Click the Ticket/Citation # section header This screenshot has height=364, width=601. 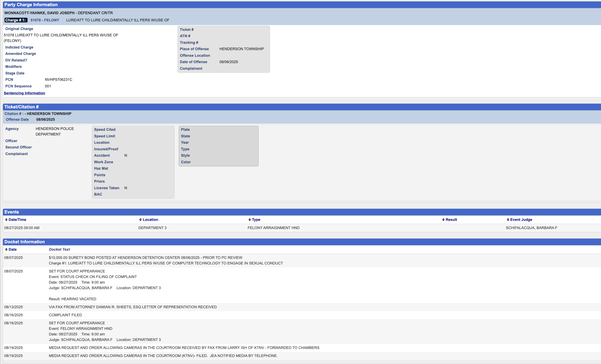point(21,107)
